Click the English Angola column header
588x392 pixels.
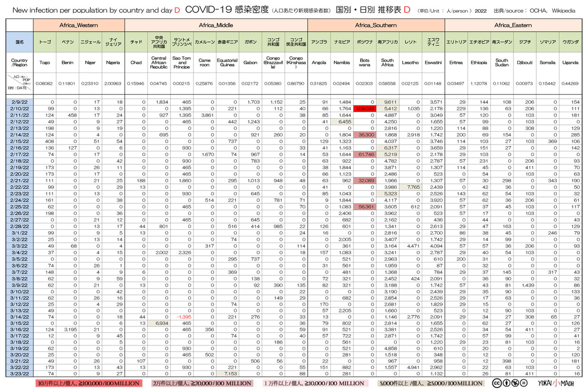319,63
